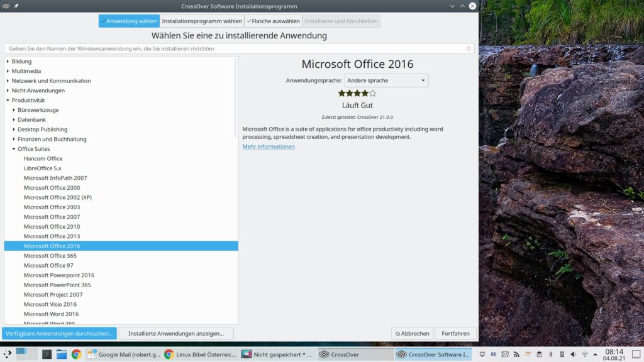Viewport: 644px width, 362px height.
Task: Open the RSS feed tray icon
Action: [516, 354]
